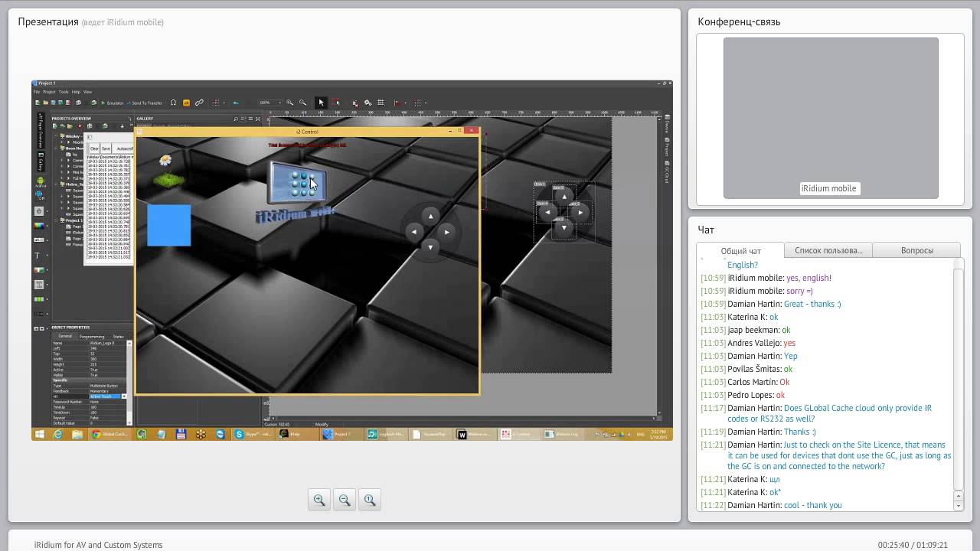This screenshot has width=980, height=551.
Task: Open the Вопросы tab
Action: coord(916,250)
